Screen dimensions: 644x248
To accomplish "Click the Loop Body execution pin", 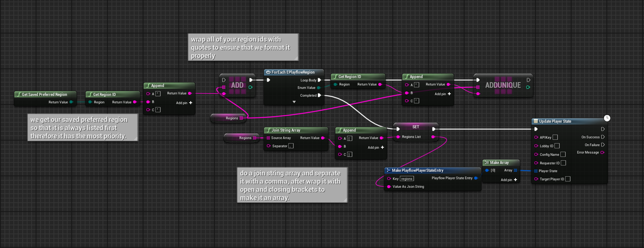I will point(319,80).
